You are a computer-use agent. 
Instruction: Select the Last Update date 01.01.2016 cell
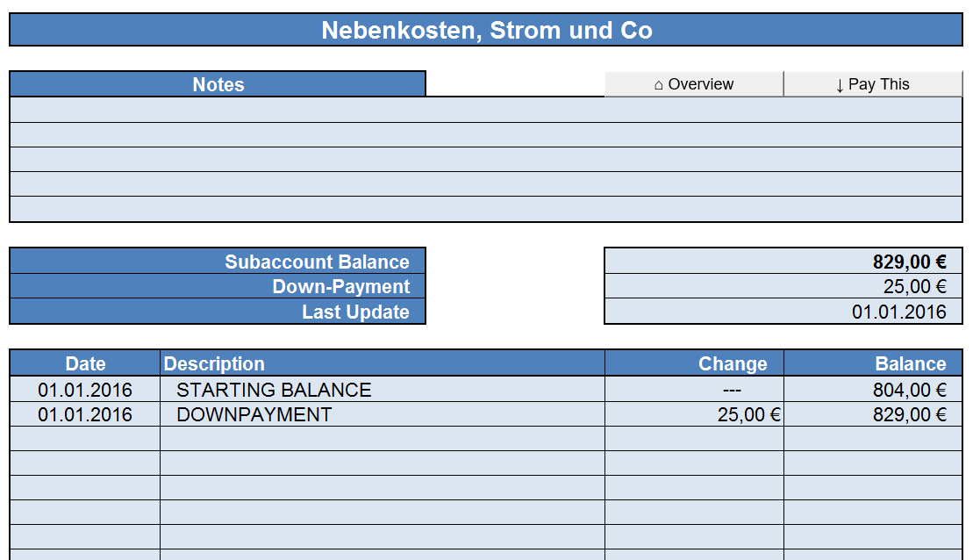(x=783, y=312)
